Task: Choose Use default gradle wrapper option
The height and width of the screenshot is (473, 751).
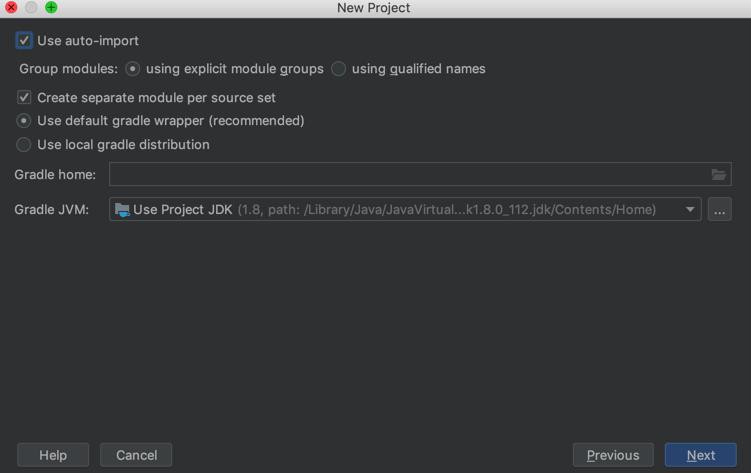Action: tap(24, 121)
